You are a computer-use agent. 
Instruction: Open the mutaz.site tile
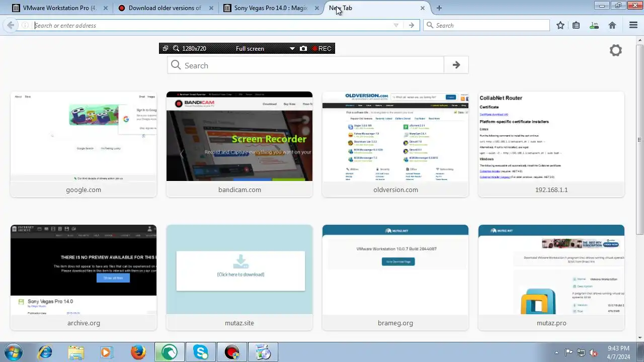tap(239, 278)
